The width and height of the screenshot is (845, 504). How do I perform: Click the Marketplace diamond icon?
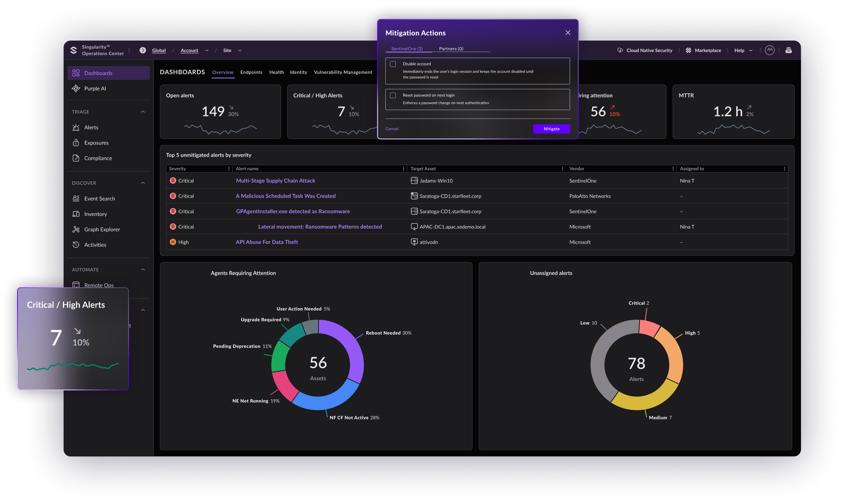point(688,50)
